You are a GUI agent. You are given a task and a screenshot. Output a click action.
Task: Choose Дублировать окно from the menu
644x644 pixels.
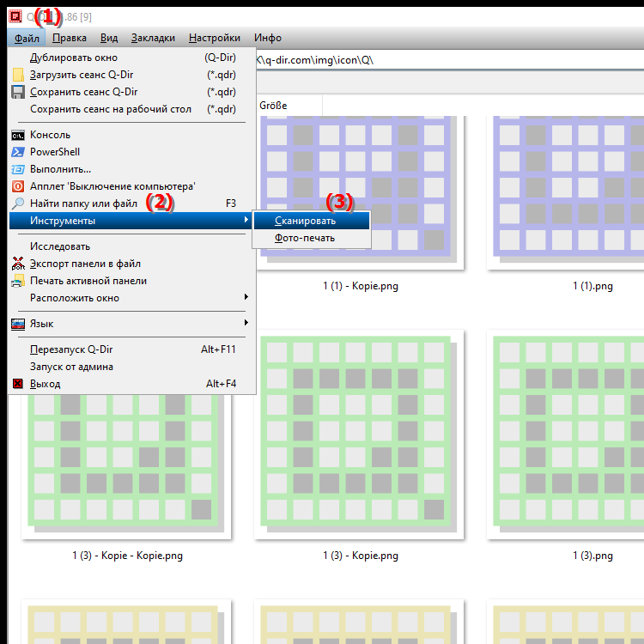click(132, 58)
